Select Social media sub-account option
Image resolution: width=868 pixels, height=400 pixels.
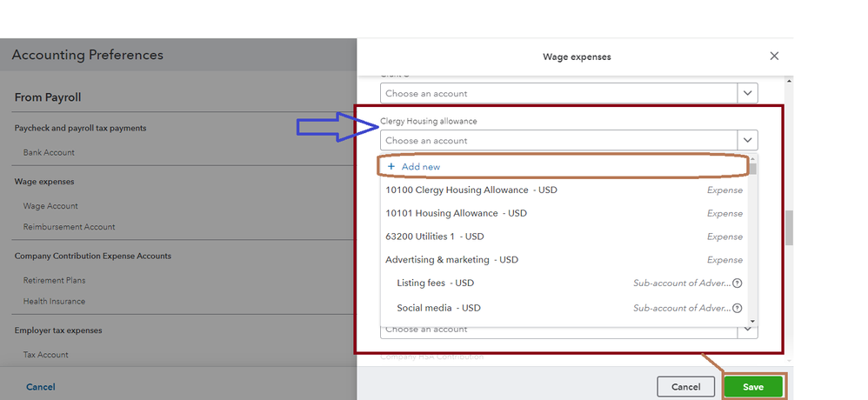click(426, 308)
